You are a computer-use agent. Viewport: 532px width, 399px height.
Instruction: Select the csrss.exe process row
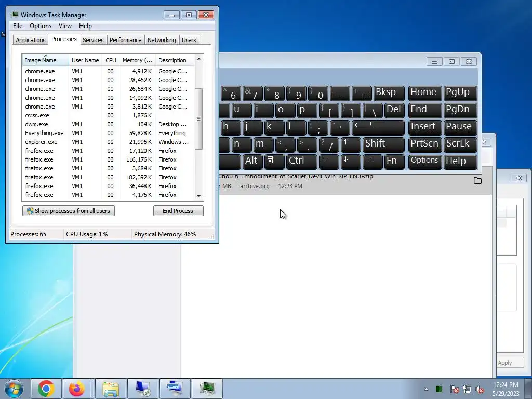(x=108, y=115)
